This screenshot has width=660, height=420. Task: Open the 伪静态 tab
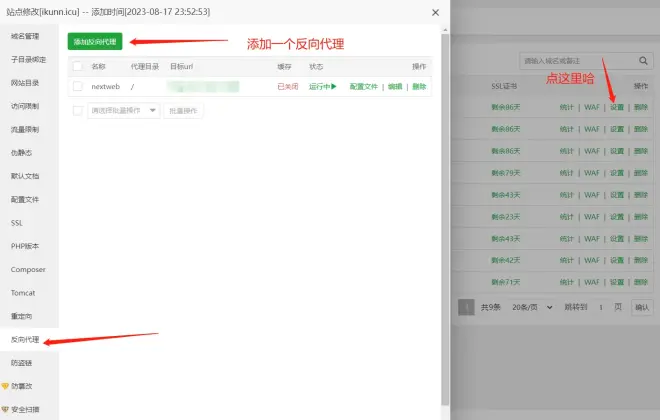pyautogui.click(x=21, y=153)
